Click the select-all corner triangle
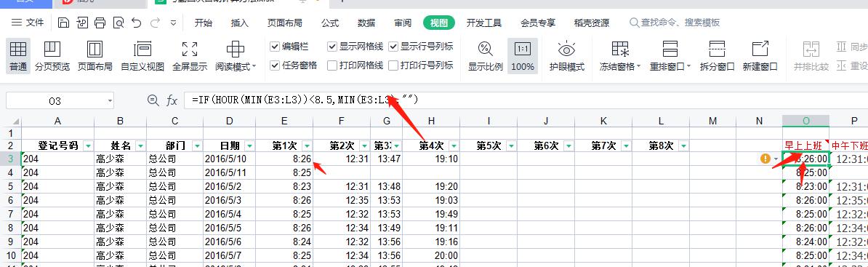 (x=16, y=122)
